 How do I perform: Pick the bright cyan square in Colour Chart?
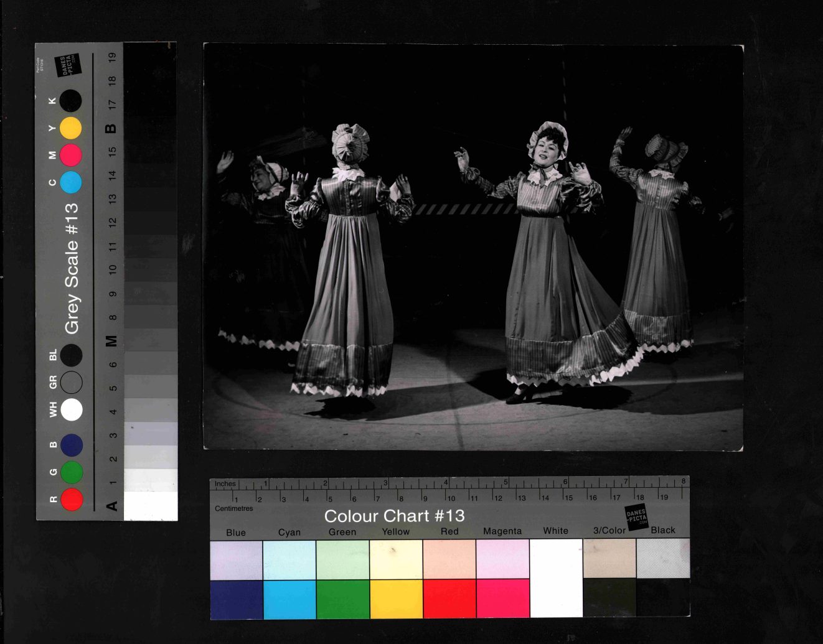point(289,599)
